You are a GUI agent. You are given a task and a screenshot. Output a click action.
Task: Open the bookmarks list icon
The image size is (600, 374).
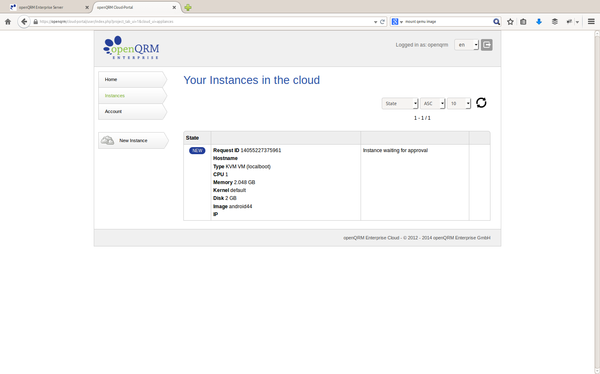pos(523,22)
